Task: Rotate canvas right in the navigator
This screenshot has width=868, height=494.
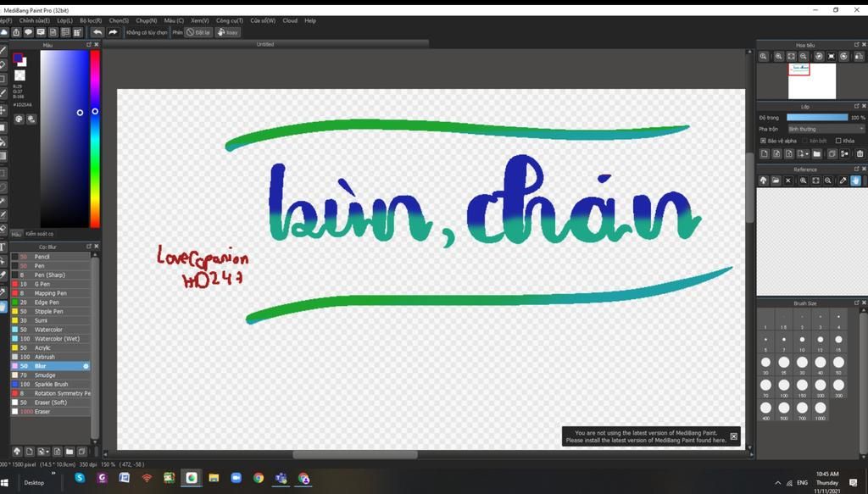Action: 843,57
